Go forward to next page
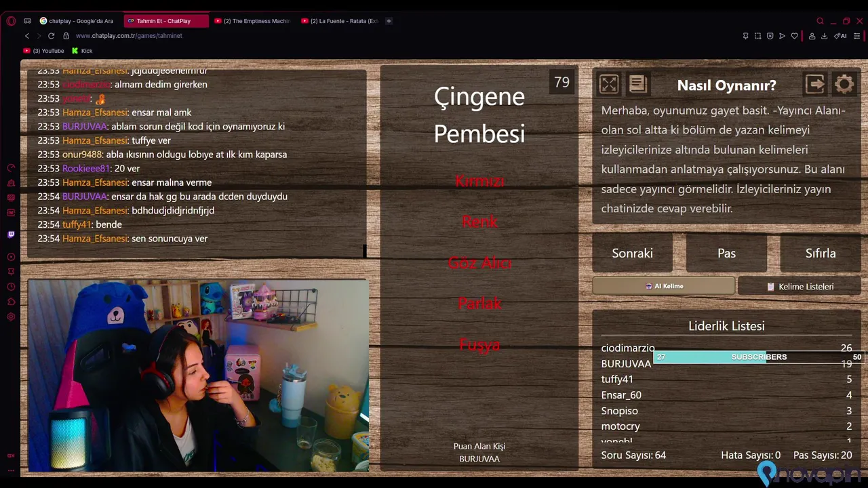The width and height of the screenshot is (868, 488). pyautogui.click(x=39, y=36)
